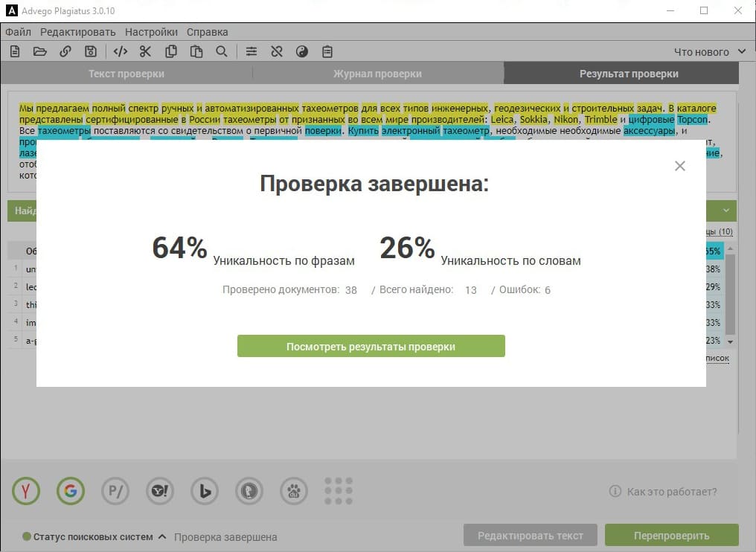Select the Yandex search engine icon

[25, 491]
